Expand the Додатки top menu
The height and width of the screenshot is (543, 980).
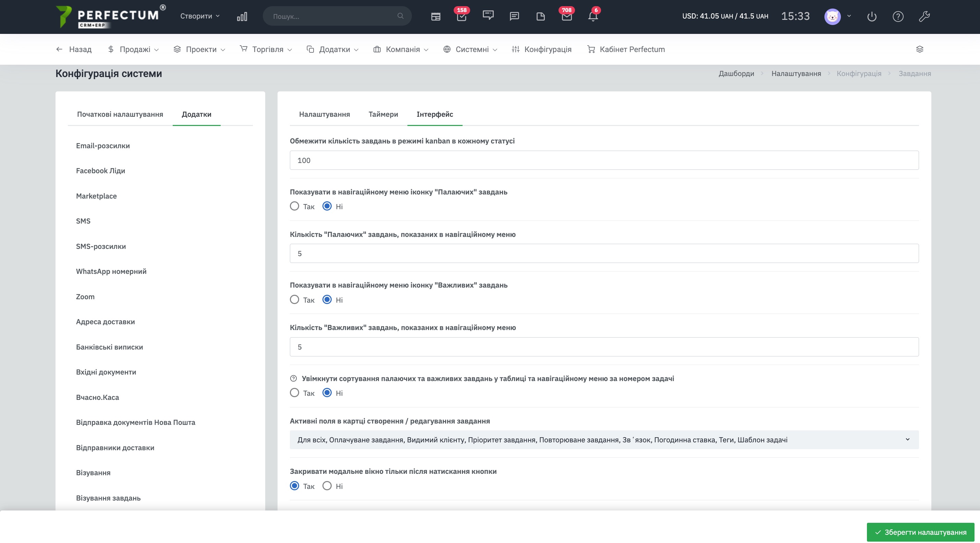click(x=332, y=49)
